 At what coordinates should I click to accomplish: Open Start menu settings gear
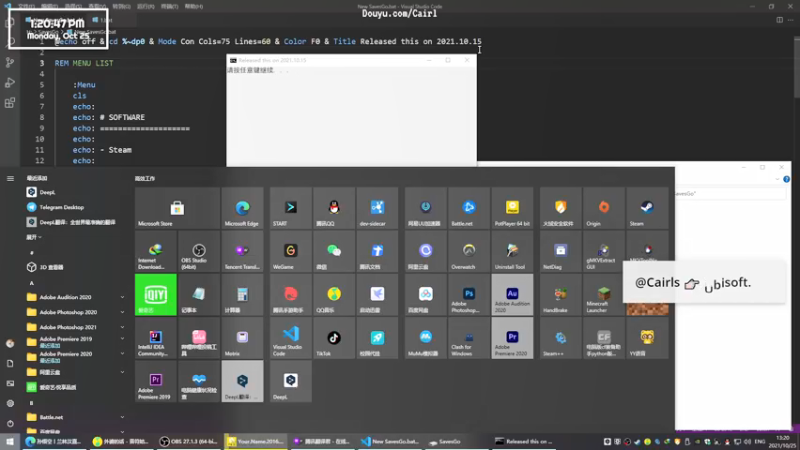click(x=10, y=403)
